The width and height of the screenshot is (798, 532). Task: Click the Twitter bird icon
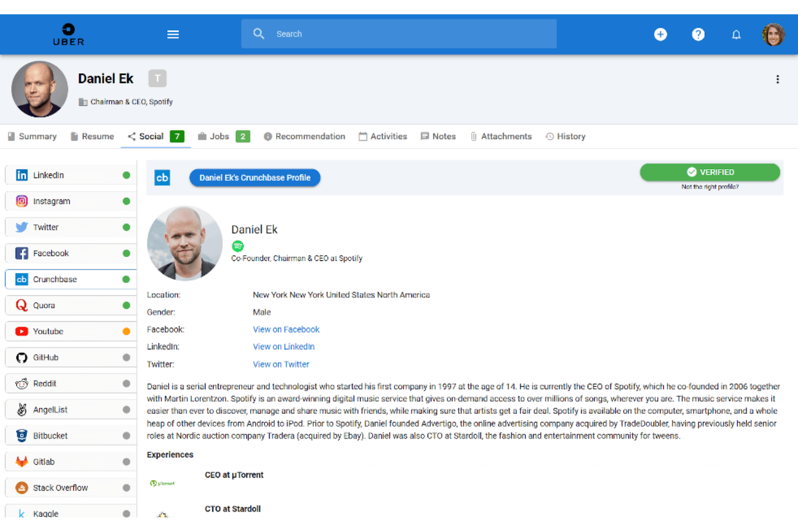pyautogui.click(x=22, y=227)
